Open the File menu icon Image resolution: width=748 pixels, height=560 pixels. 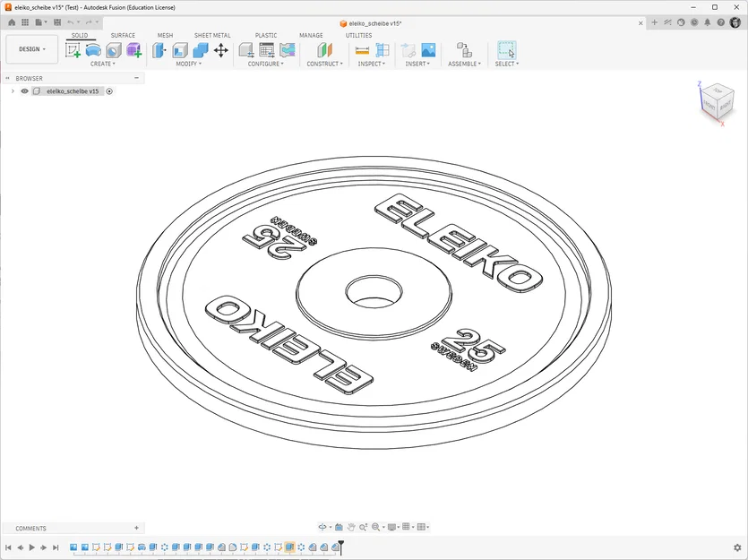point(40,22)
